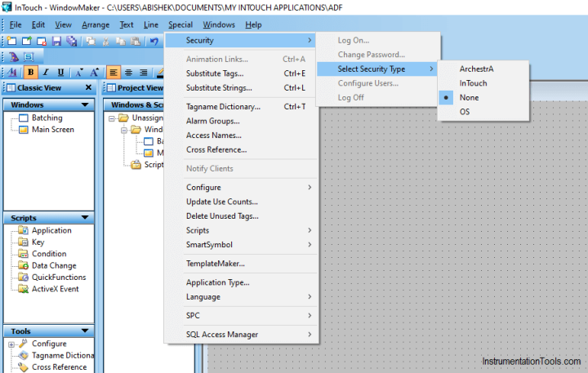Collapse the Tools panel header arrow
This screenshot has height=373, width=588.
click(x=85, y=331)
